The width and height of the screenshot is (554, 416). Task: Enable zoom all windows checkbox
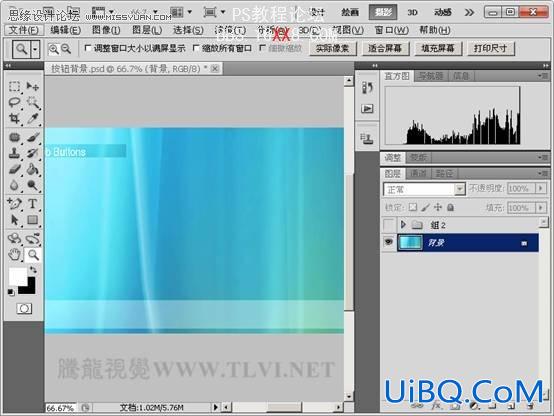[x=196, y=48]
